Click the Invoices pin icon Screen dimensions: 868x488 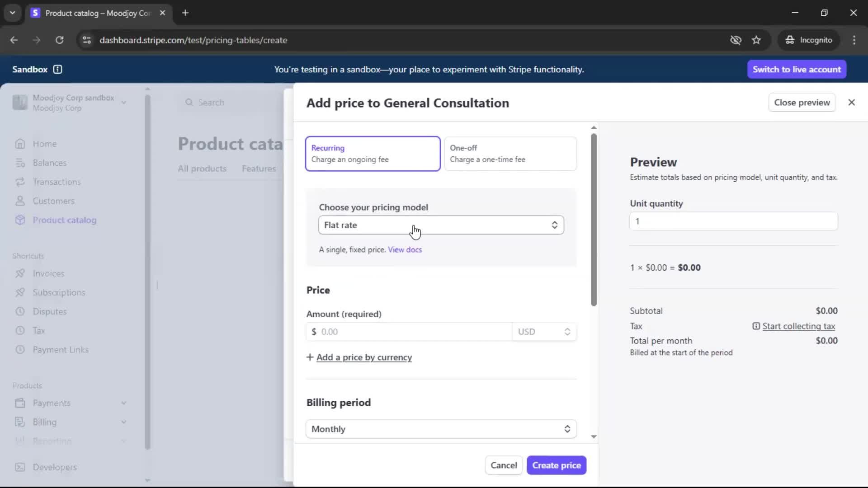20,273
